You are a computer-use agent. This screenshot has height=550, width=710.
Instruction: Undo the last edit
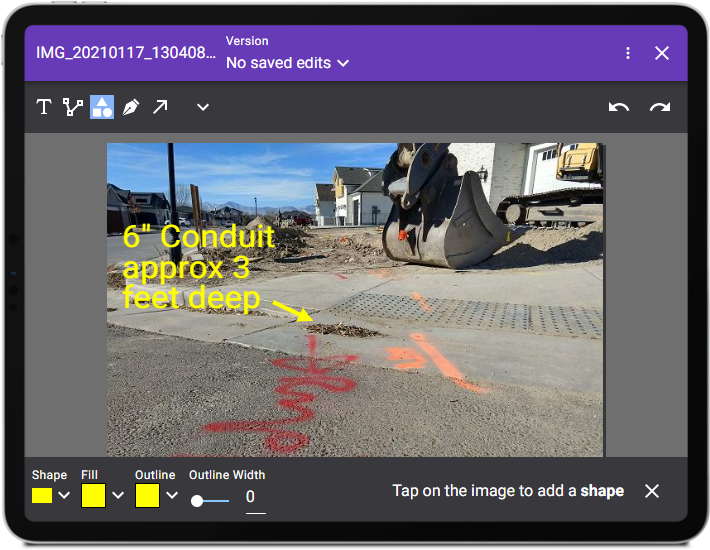[x=619, y=107]
